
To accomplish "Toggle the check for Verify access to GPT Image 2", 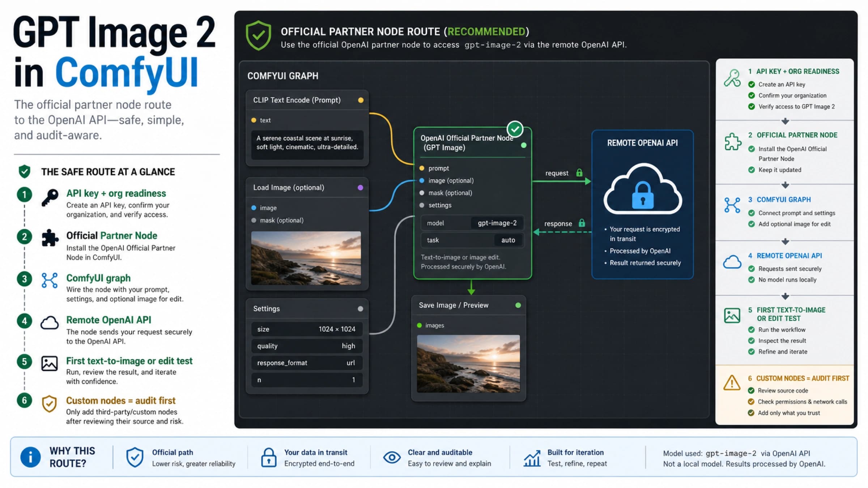I will 752,107.
